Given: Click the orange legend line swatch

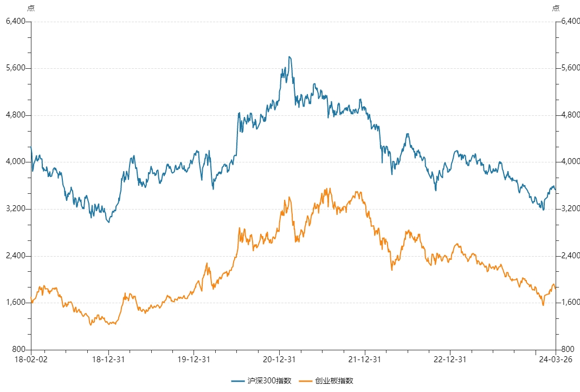Looking at the screenshot, I should click(x=306, y=381).
